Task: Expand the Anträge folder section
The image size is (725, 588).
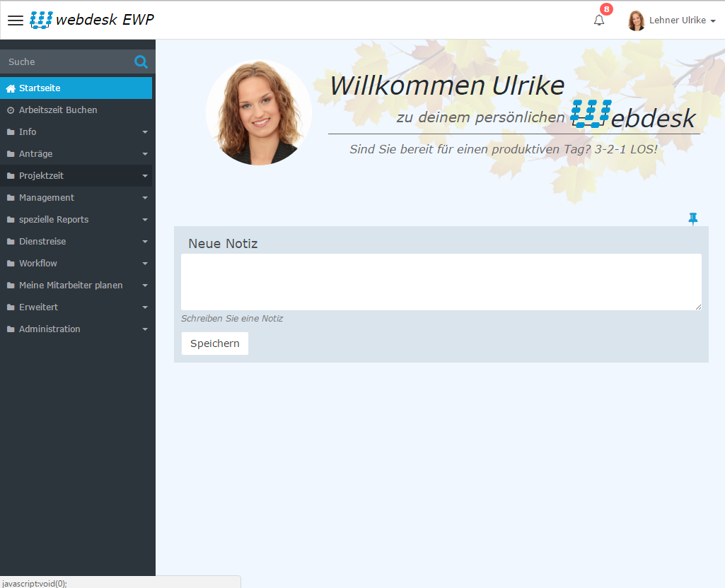Action: [x=35, y=154]
